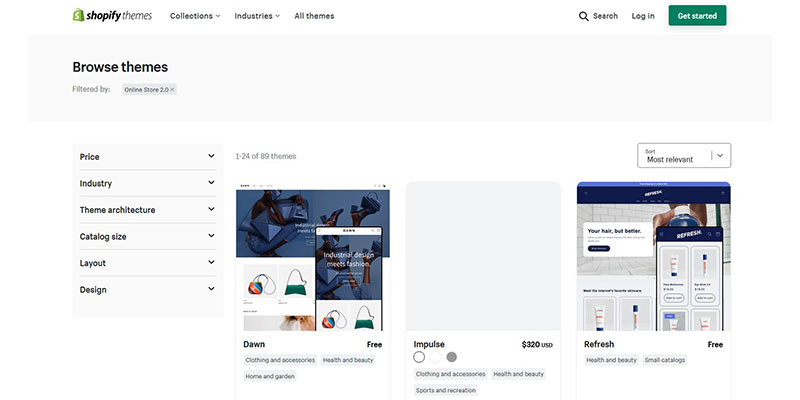
Task: Expand the Price filter
Action: coord(147,157)
